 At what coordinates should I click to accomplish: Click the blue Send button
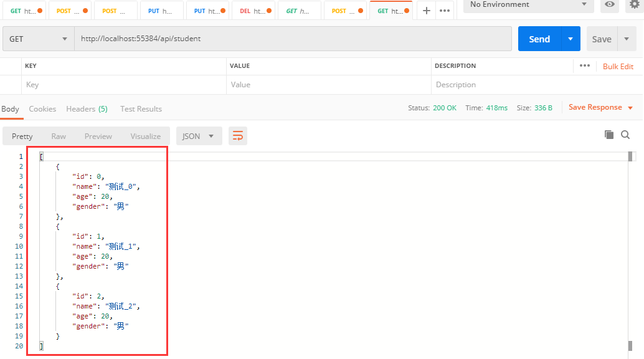click(539, 39)
